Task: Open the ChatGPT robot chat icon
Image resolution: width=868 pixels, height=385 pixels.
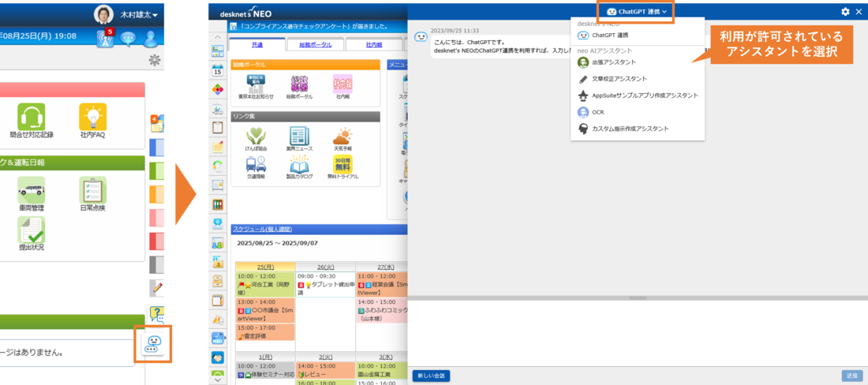Action: pyautogui.click(x=154, y=344)
